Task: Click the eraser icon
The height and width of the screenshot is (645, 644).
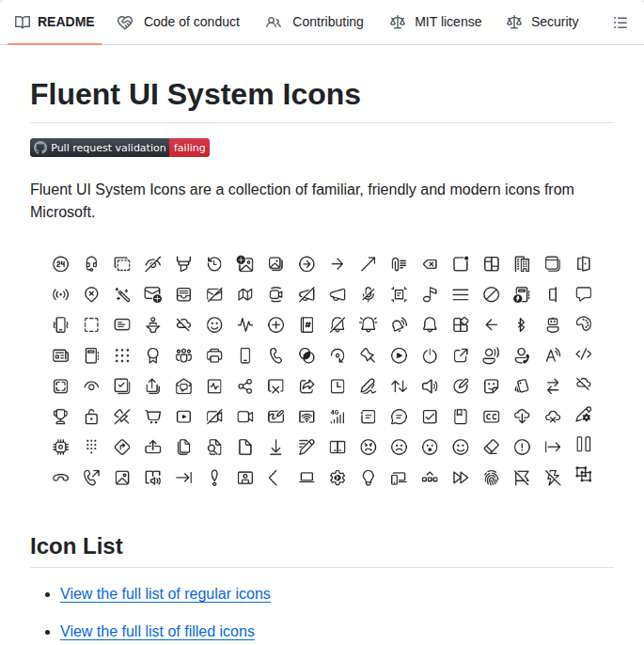Action: pos(491,448)
